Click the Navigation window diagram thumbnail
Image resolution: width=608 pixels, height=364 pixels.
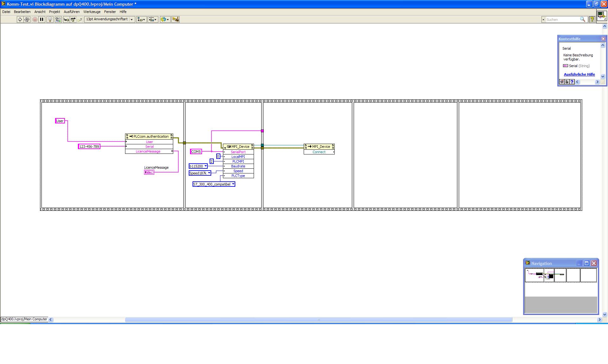tap(560, 275)
